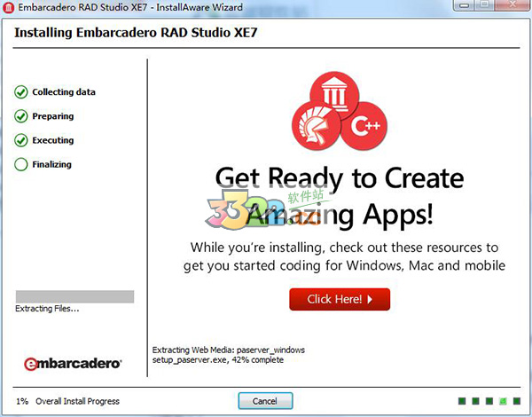Click 'Installing Embarcadero RAD Studio XE7' heading
This screenshot has height=417, width=532.
pyautogui.click(x=136, y=33)
